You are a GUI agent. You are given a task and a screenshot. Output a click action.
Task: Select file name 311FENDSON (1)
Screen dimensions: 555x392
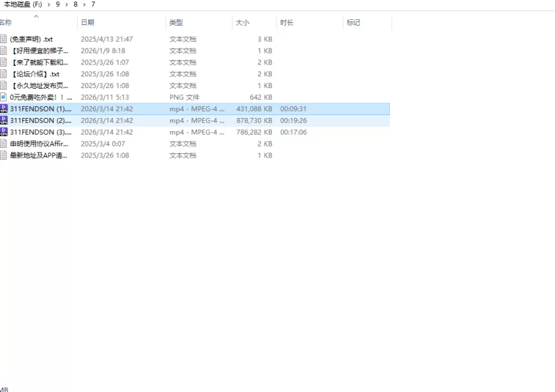tap(40, 109)
